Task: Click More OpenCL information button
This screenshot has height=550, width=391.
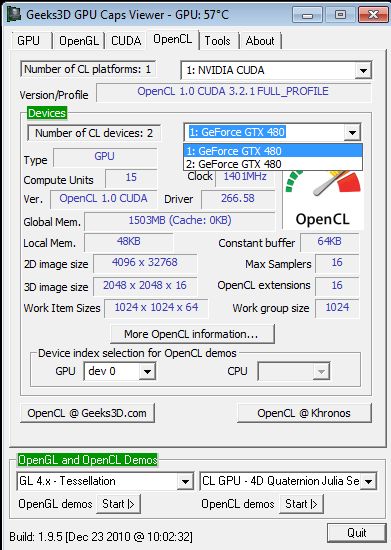Action: pyautogui.click(x=192, y=334)
